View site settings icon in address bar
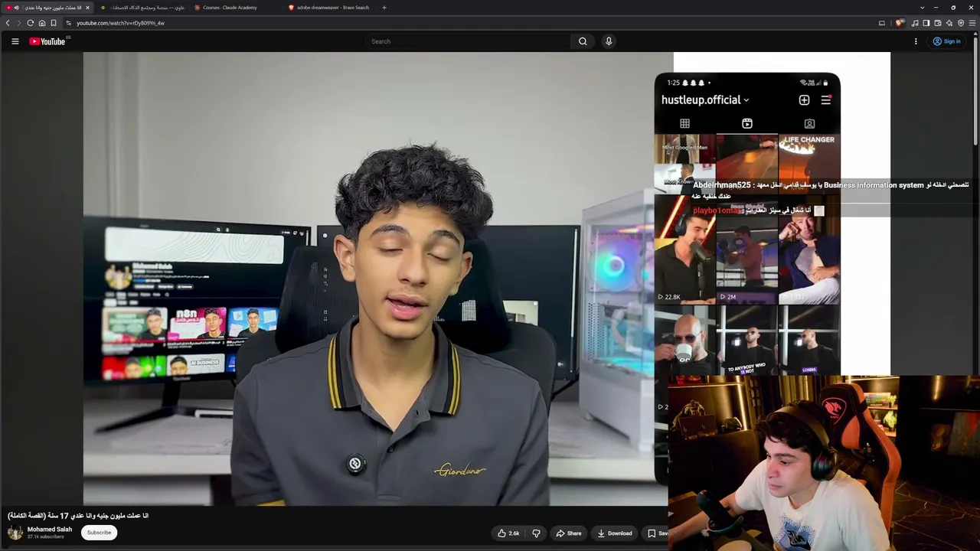 tap(68, 23)
